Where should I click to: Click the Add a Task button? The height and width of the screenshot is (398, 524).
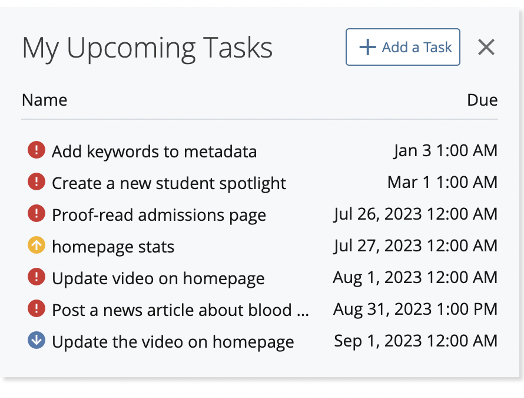403,47
